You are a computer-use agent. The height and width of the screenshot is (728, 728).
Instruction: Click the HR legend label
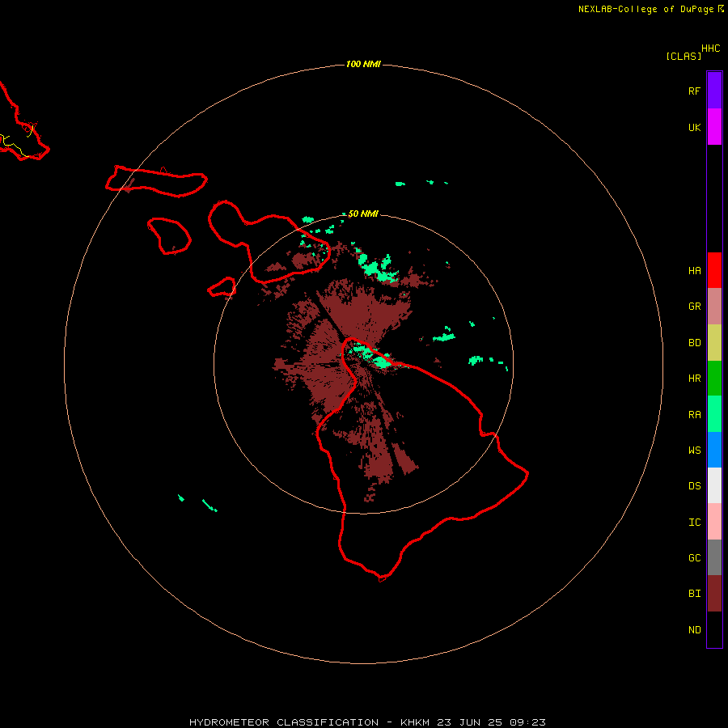pyautogui.click(x=694, y=379)
